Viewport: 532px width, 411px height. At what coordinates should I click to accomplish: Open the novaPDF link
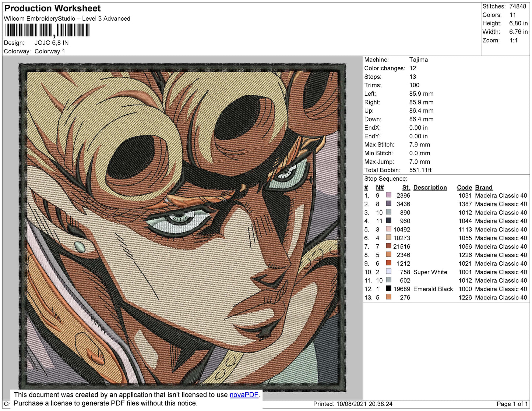244,395
